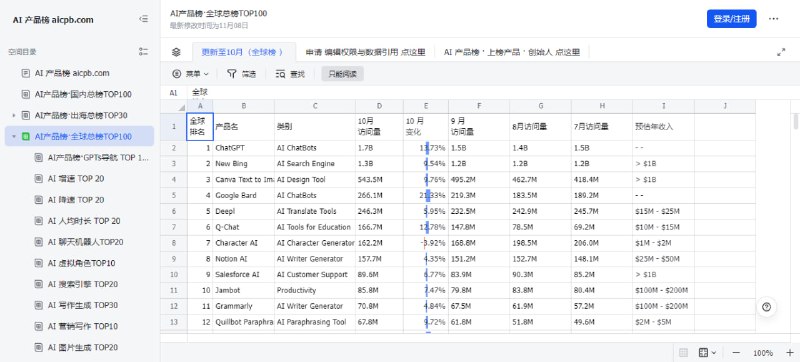The image size is (800, 362).
Task: Select column I header
Action: [663, 106]
